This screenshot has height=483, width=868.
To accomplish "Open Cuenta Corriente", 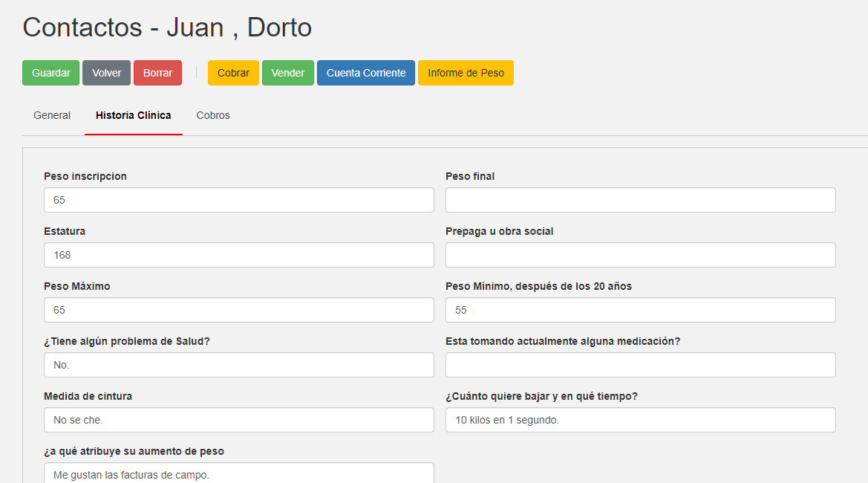I will tap(365, 73).
